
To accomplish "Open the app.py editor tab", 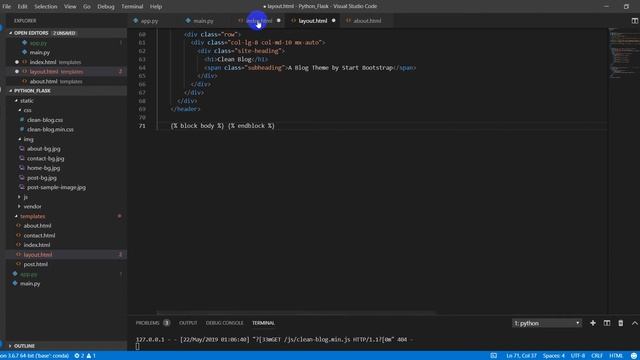I will point(149,21).
